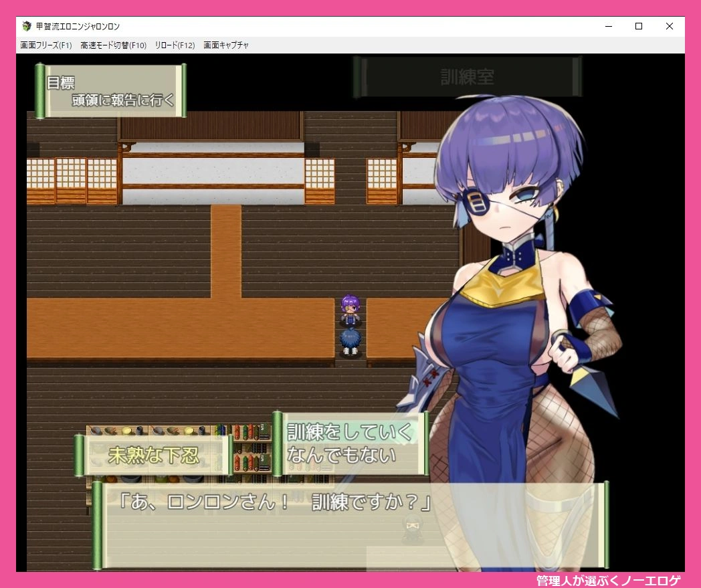The image size is (701, 588).
Task: Click リロード(F12) to reload the game
Action: [175, 45]
